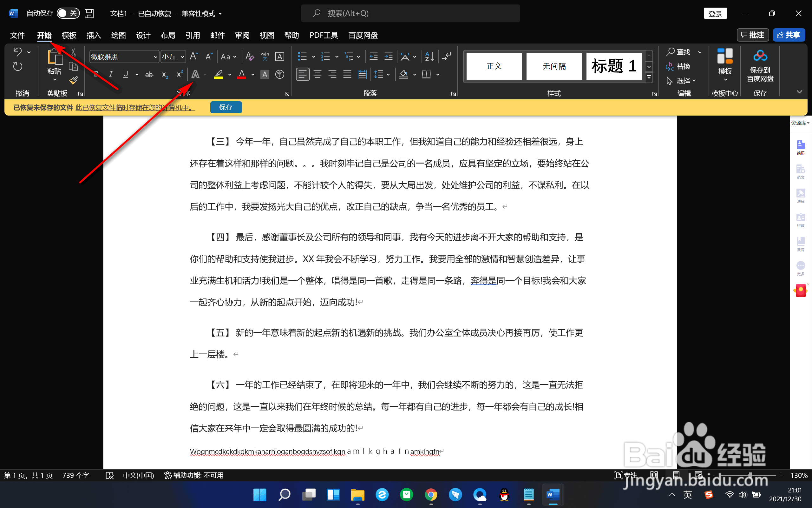Toggle subscript formatting
Viewport: 812px width, 508px height.
[x=164, y=74]
